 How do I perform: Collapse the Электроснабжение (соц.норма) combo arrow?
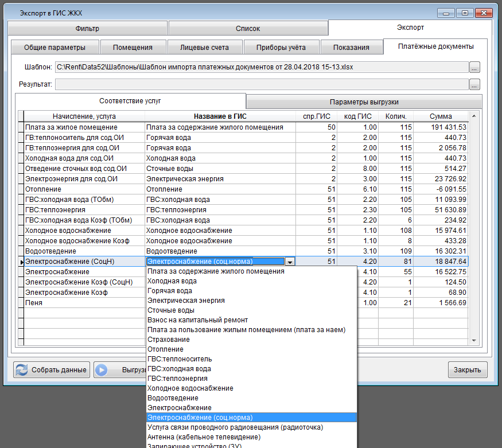290,262
